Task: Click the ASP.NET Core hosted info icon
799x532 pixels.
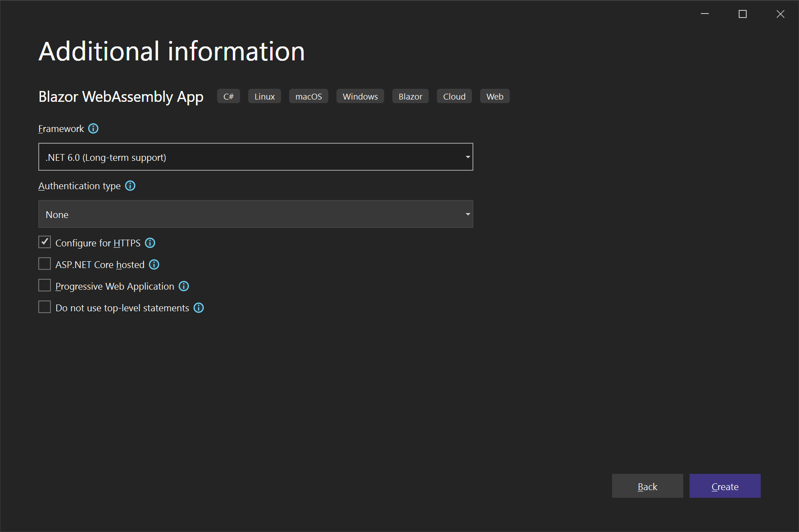Action: [x=154, y=264]
